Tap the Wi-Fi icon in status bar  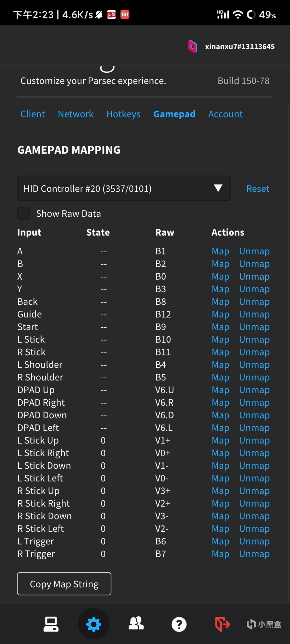coord(237,14)
